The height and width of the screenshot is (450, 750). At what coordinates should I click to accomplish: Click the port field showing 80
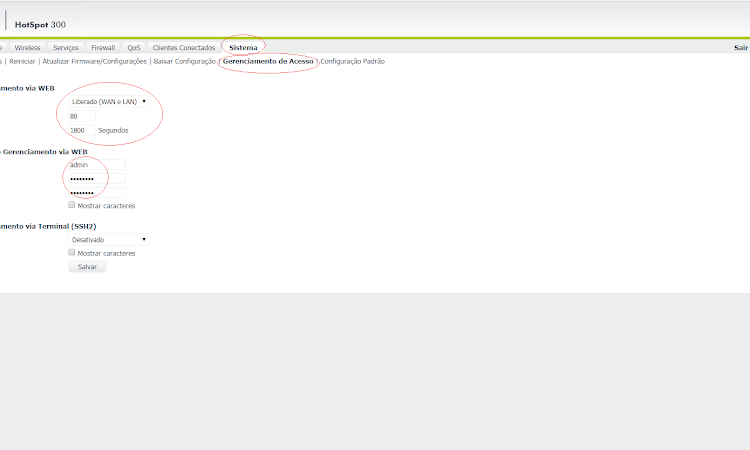[x=82, y=116]
